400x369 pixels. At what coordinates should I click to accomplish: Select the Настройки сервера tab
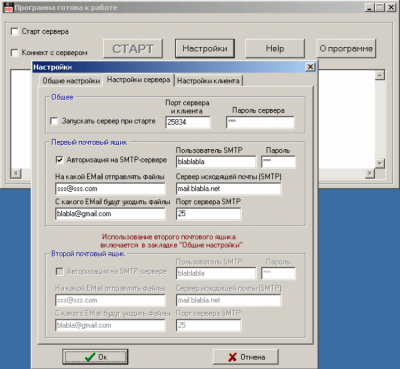(x=138, y=80)
